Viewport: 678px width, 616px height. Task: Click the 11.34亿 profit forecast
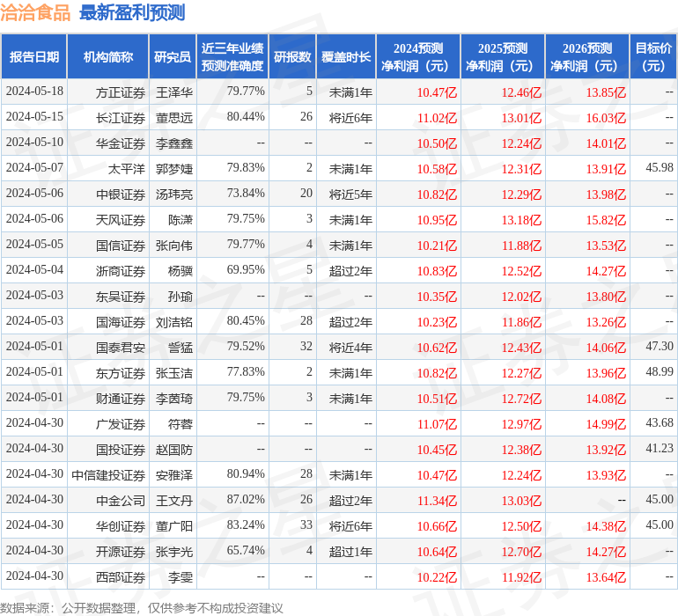(437, 501)
